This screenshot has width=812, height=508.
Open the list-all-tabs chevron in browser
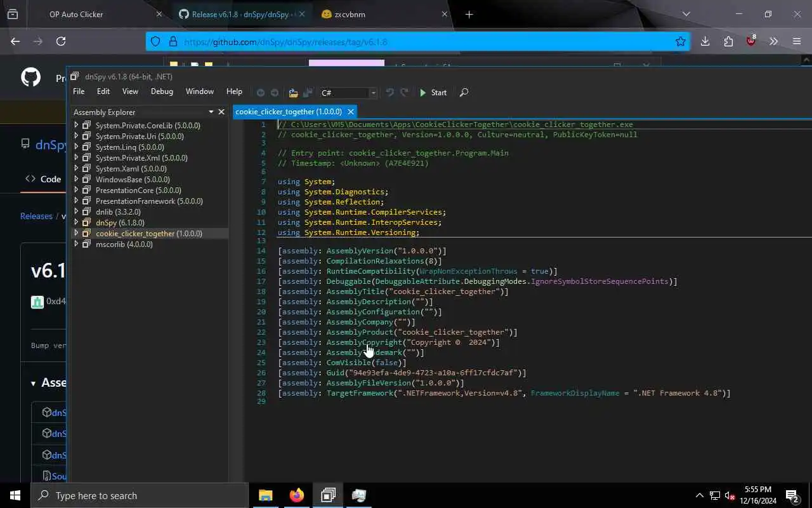[686, 14]
